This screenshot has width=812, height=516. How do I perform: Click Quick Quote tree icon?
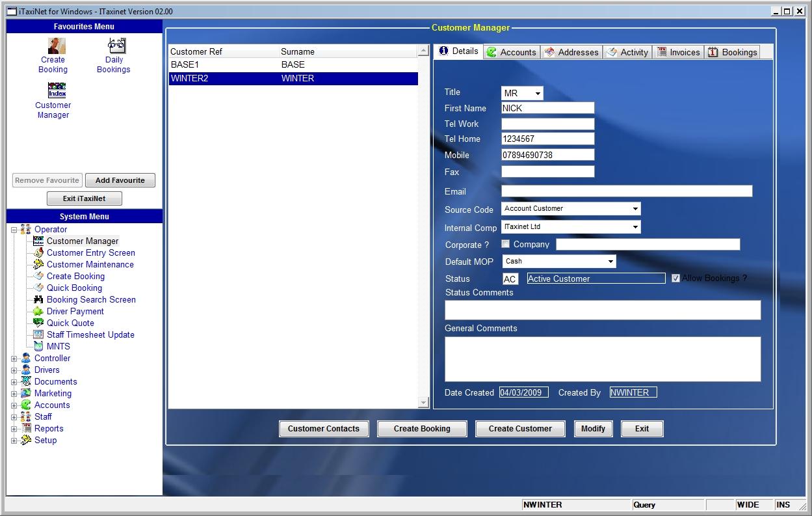pos(38,323)
